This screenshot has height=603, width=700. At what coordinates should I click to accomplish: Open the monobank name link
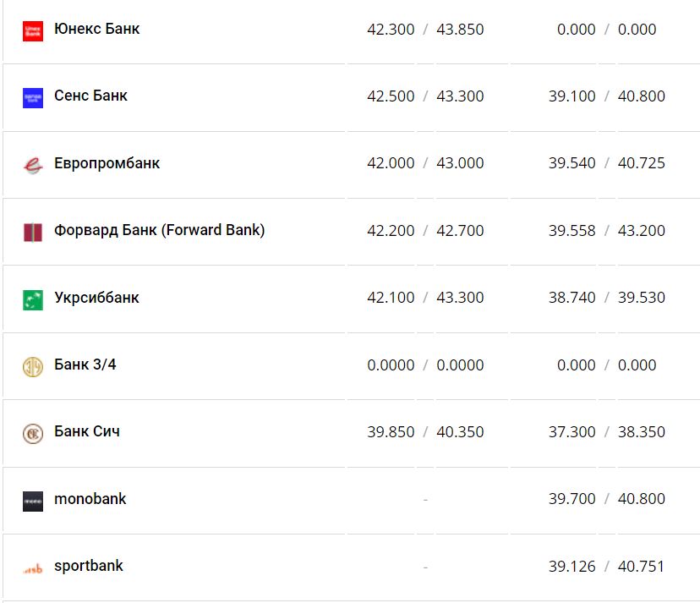(x=90, y=499)
